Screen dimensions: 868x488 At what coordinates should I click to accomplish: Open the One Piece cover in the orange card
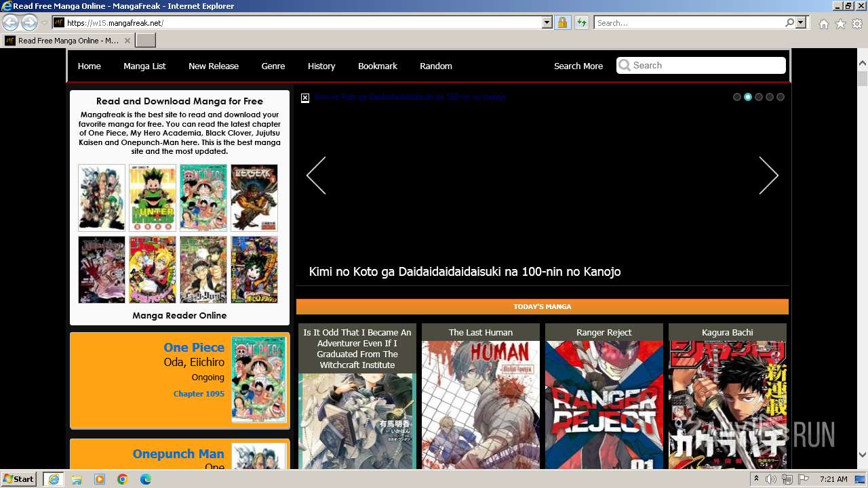pyautogui.click(x=259, y=380)
